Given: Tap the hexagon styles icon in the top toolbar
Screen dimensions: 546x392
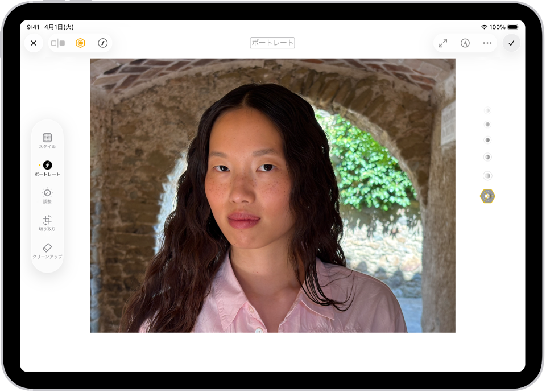Looking at the screenshot, I should (81, 43).
